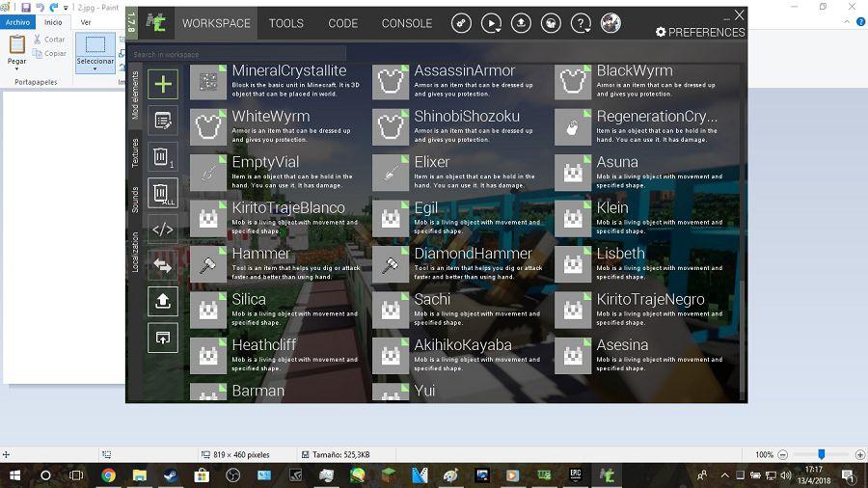Screen dimensions: 868x488
Task: Click the Paint zoom slider
Action: pos(821,454)
